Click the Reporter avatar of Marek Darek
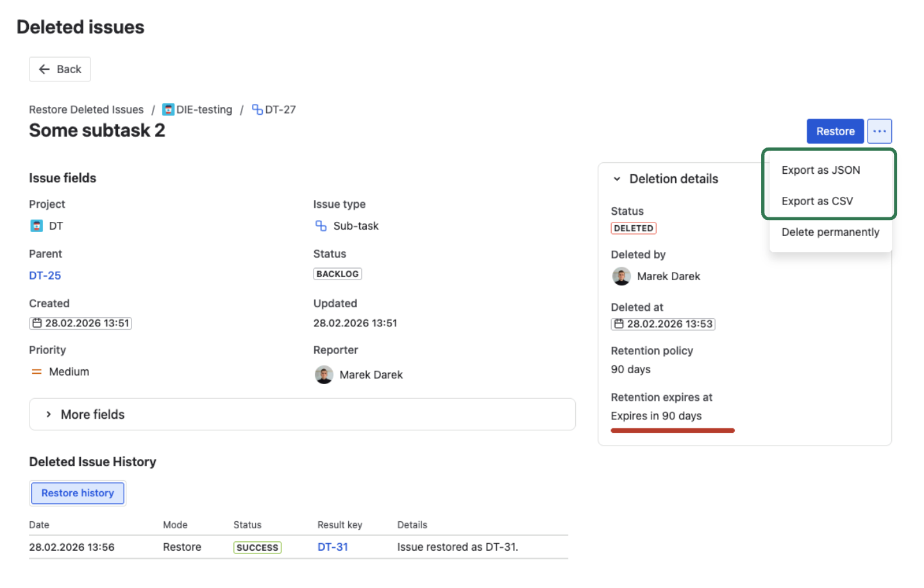Image resolution: width=924 pixels, height=588 pixels. tap(324, 374)
